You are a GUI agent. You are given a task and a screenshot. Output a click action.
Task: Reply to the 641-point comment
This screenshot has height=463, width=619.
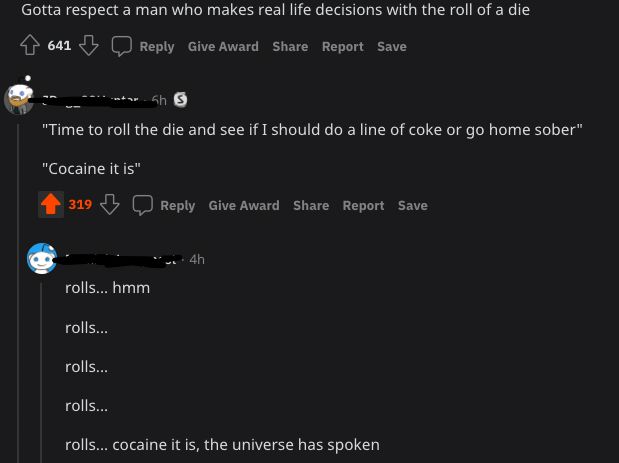point(156,46)
